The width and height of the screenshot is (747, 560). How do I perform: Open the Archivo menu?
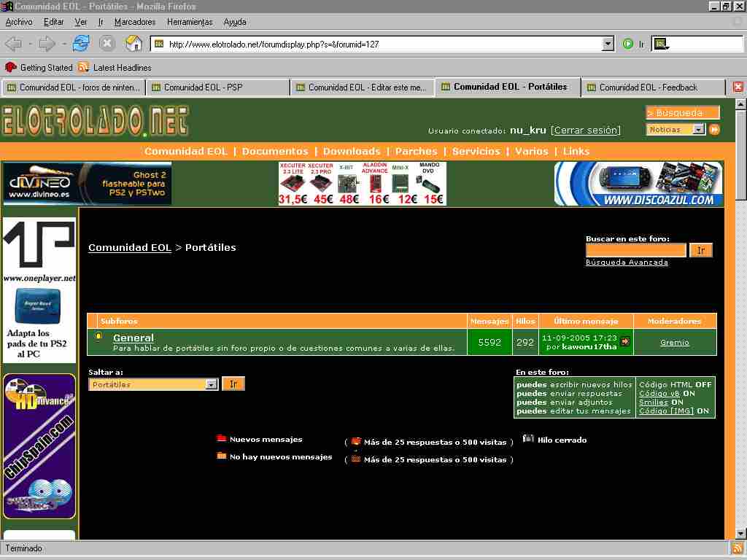19,22
